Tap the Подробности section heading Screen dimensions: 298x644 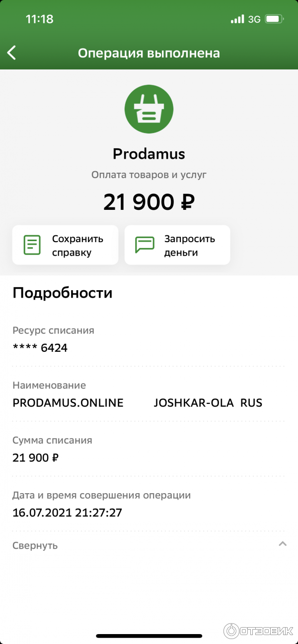pos(63,293)
